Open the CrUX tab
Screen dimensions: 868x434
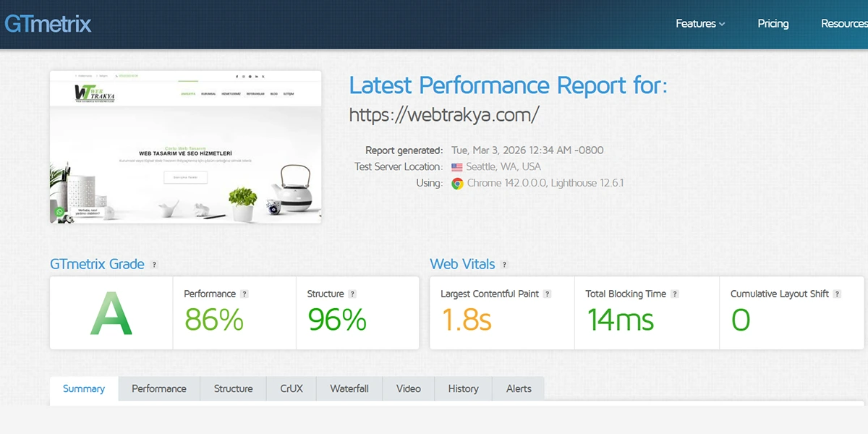pyautogui.click(x=292, y=388)
